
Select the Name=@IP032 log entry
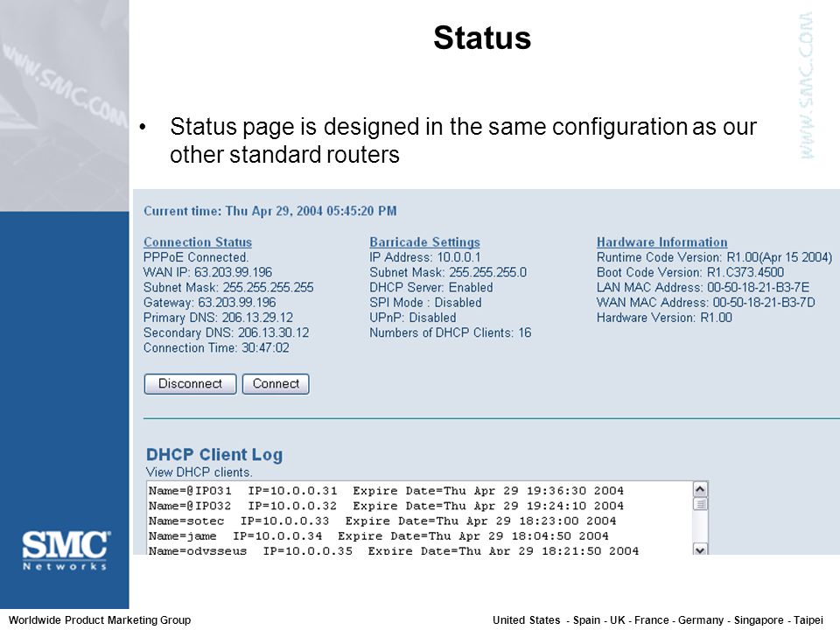pos(386,506)
